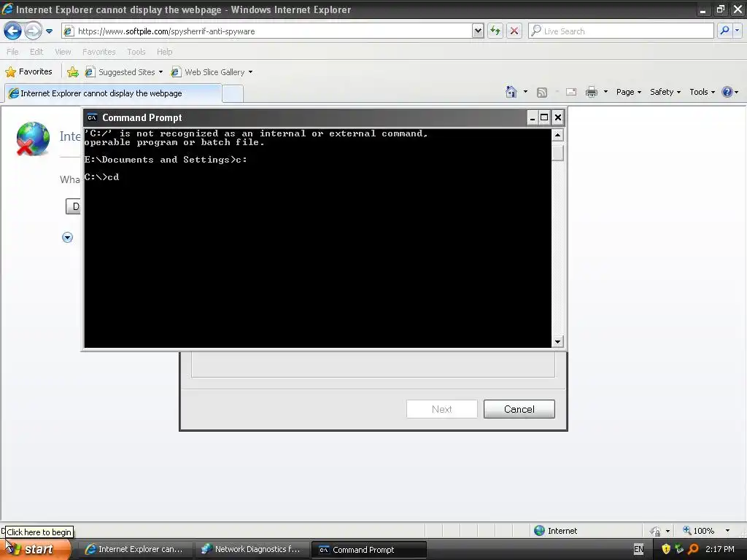
Task: Open search provider options dropdown
Action: (x=737, y=31)
